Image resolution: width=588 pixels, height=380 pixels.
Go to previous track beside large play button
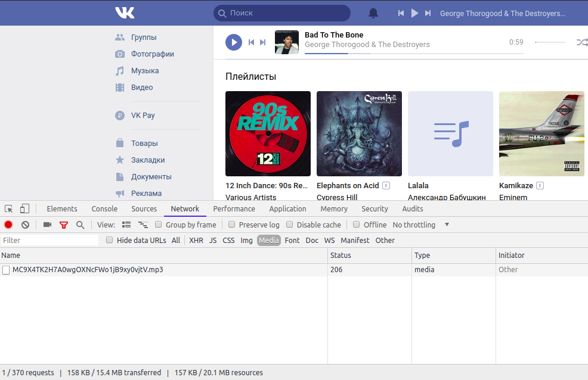coord(251,42)
